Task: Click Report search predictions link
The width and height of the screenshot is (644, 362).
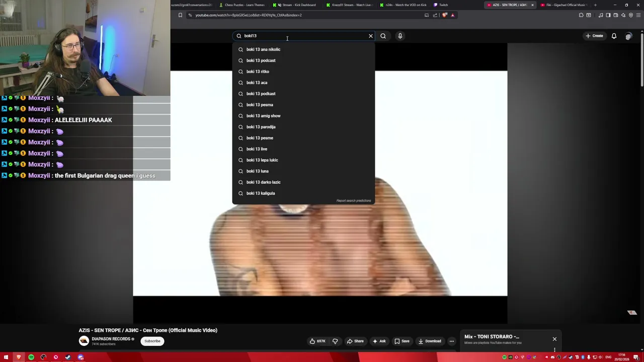Action: (x=354, y=201)
